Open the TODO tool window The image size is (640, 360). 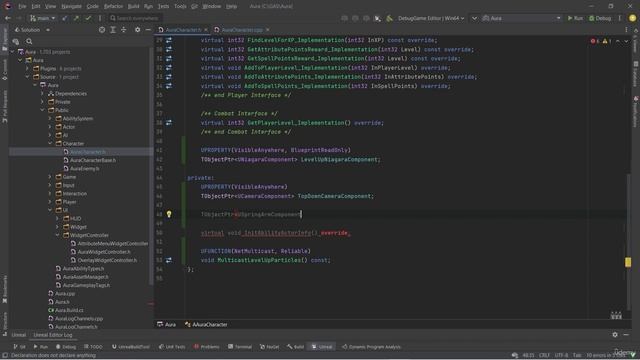click(93, 347)
